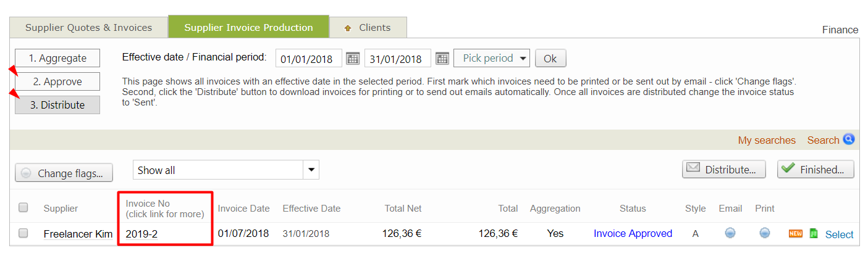
Task: Open the Invoice Approved status link
Action: 633,233
